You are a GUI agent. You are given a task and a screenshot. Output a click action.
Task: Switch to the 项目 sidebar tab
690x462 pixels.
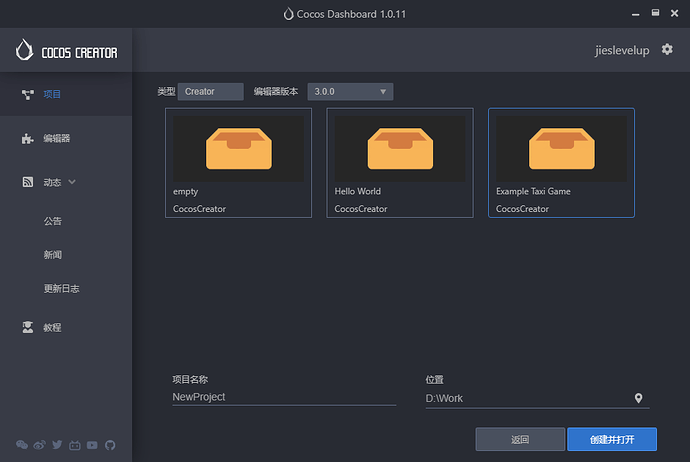pyautogui.click(x=52, y=95)
